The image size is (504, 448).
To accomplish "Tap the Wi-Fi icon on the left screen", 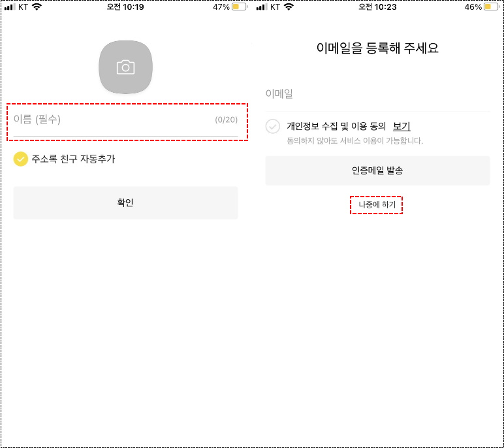I will pos(37,7).
